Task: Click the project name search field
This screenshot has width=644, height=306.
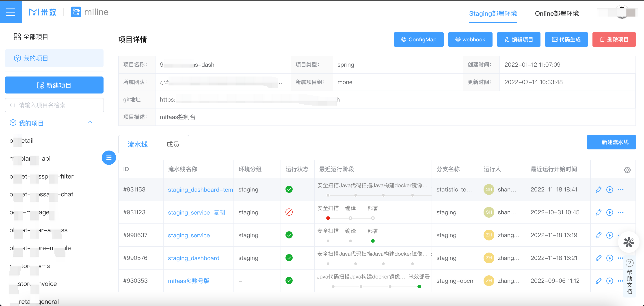Action: (54, 105)
